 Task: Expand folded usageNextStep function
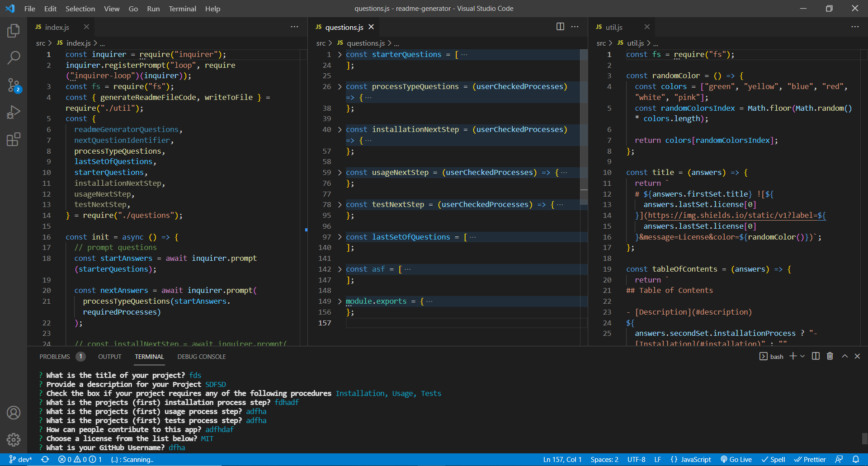[x=340, y=173]
